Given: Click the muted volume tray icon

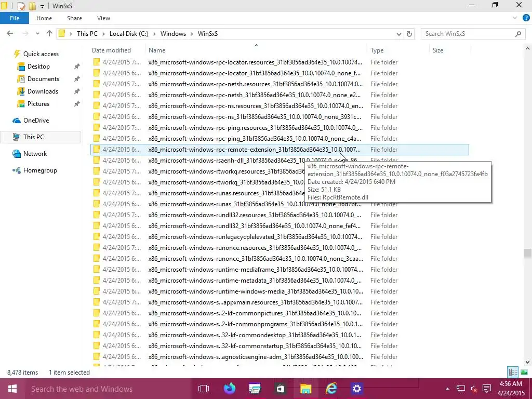Looking at the screenshot, I should tap(474, 389).
